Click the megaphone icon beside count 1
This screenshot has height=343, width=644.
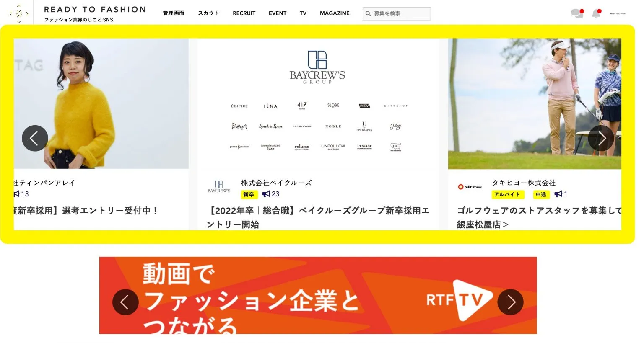[x=558, y=194]
